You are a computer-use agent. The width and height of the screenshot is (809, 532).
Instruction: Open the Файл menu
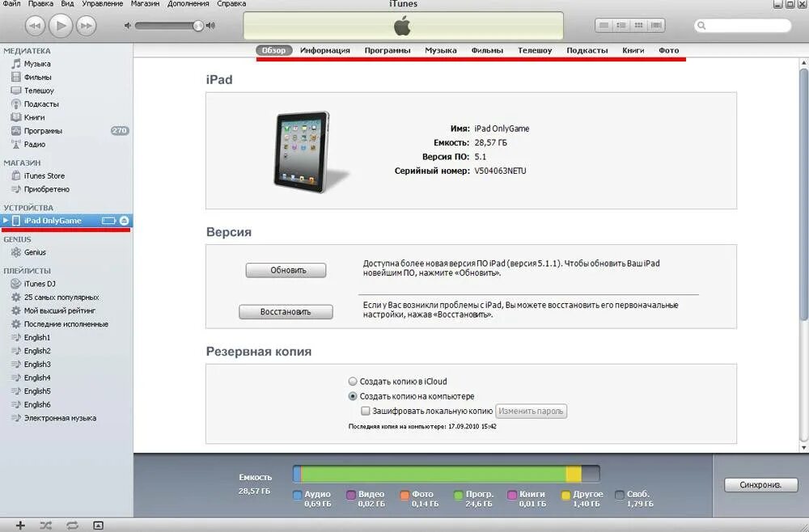(12, 3)
